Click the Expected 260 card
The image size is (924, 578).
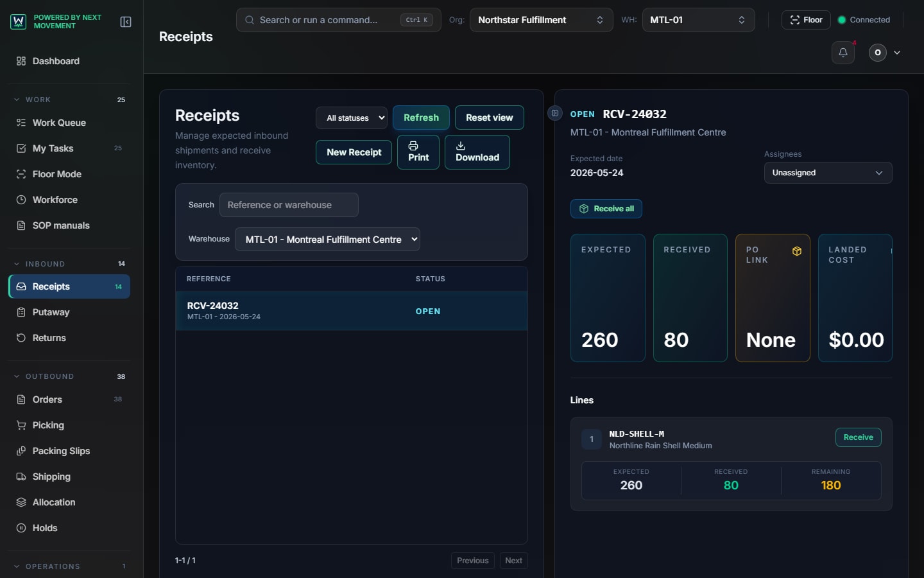608,298
